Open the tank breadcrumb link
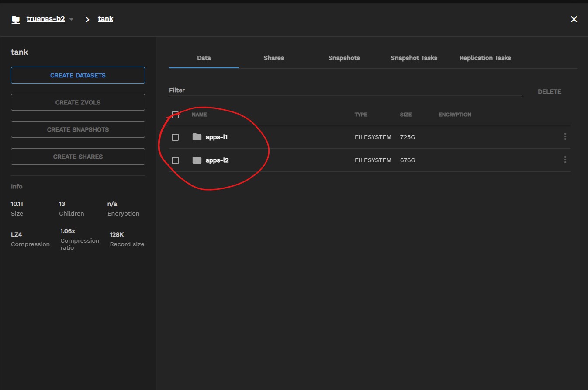The image size is (588, 390). point(106,19)
